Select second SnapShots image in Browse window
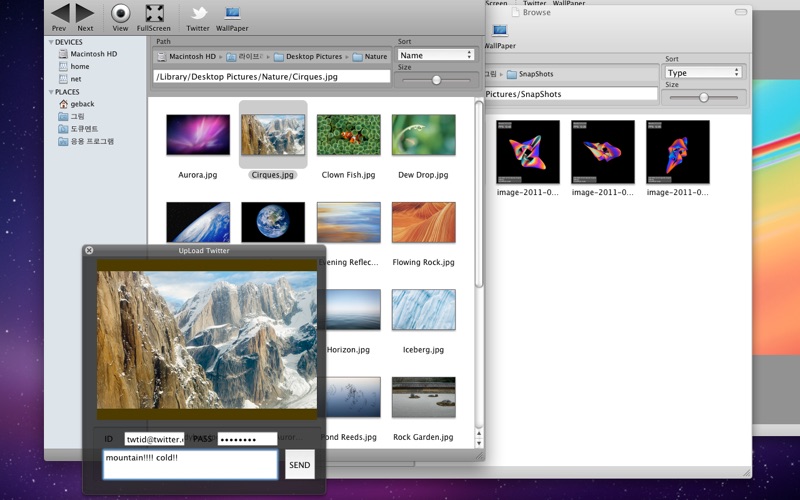 [x=603, y=152]
